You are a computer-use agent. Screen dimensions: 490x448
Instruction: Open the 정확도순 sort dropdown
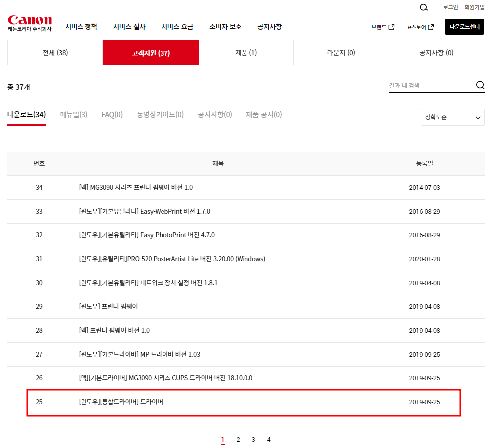(x=453, y=117)
